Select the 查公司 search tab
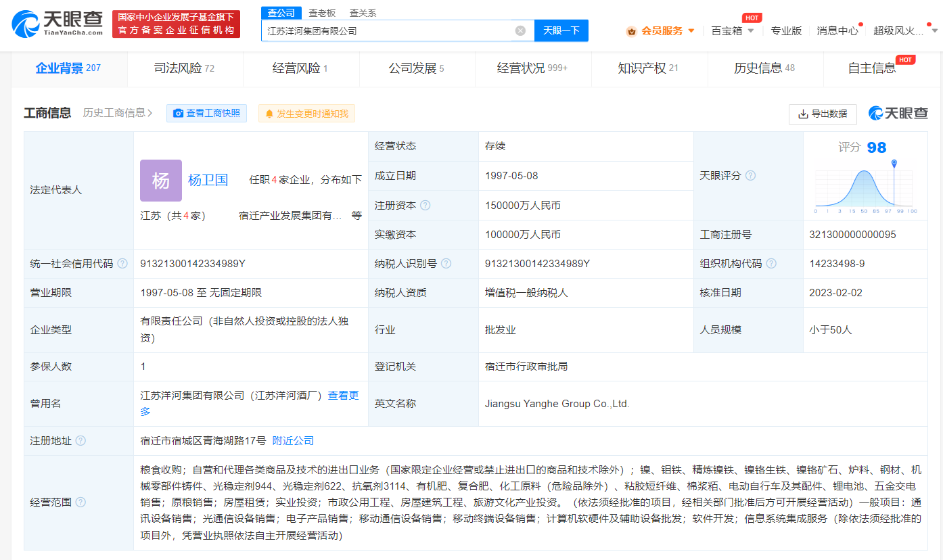Viewport: 943px width, 560px height. pyautogui.click(x=281, y=13)
